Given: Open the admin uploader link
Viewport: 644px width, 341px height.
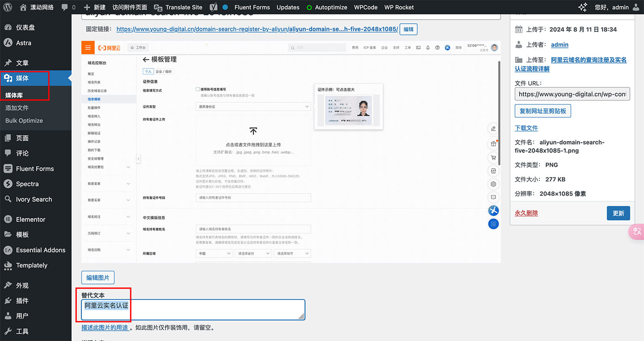Looking at the screenshot, I should coord(559,45).
